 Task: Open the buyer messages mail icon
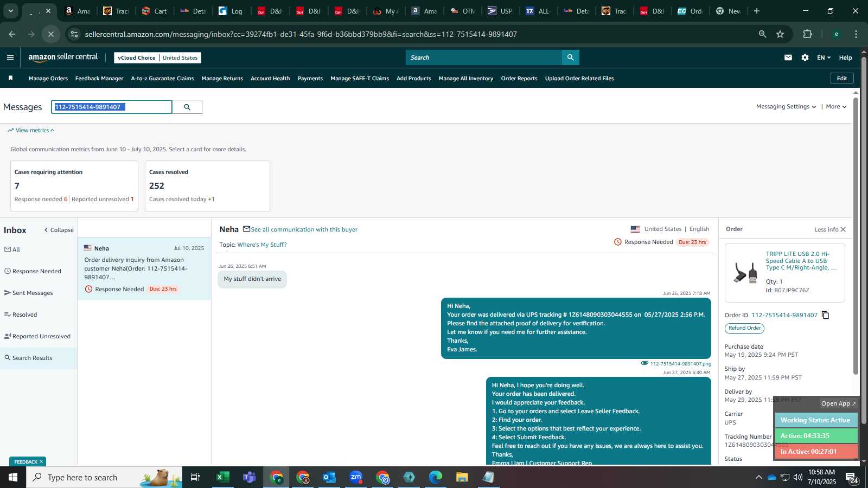[788, 57]
